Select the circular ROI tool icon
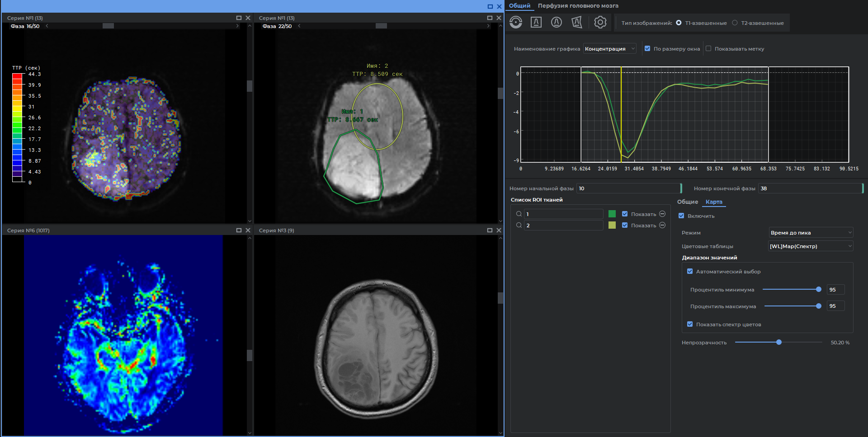The width and height of the screenshot is (868, 437). [x=557, y=22]
